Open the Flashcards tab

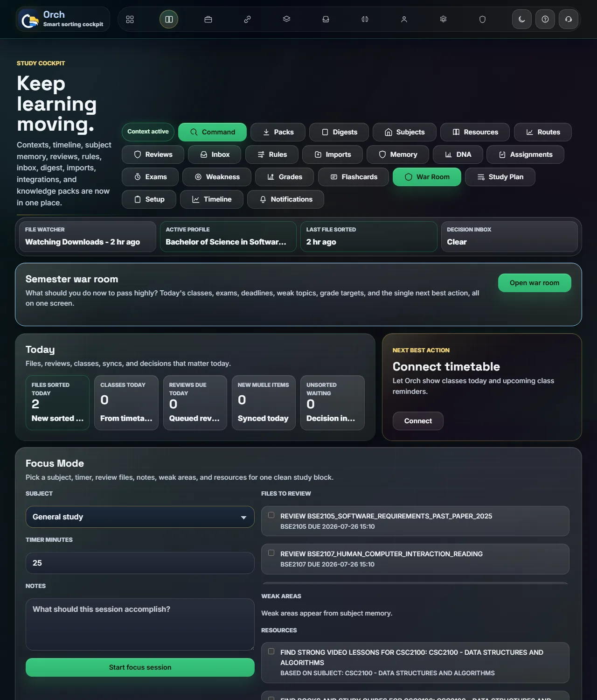coord(354,177)
